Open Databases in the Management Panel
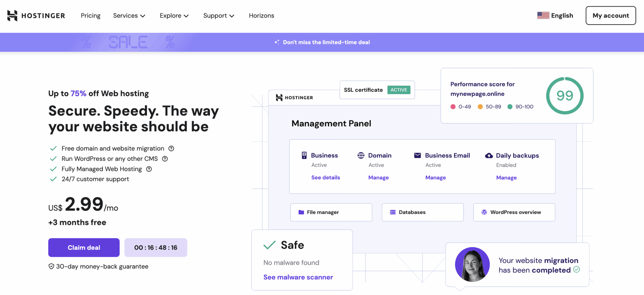 [422, 212]
